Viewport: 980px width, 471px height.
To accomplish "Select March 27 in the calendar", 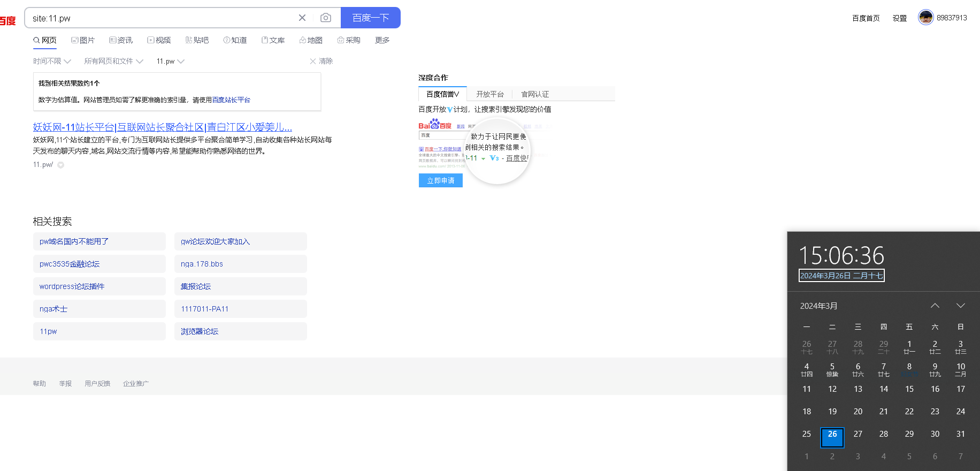I will (857, 434).
